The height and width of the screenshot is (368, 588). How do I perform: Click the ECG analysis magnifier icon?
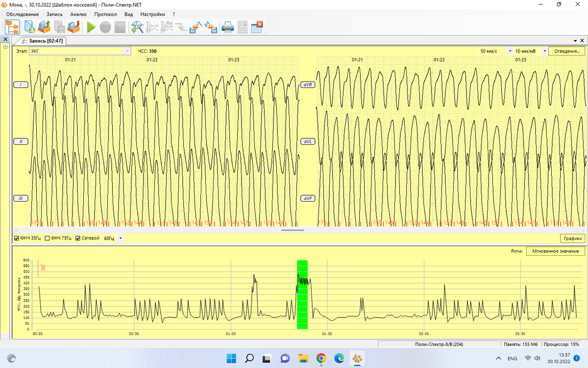[137, 27]
